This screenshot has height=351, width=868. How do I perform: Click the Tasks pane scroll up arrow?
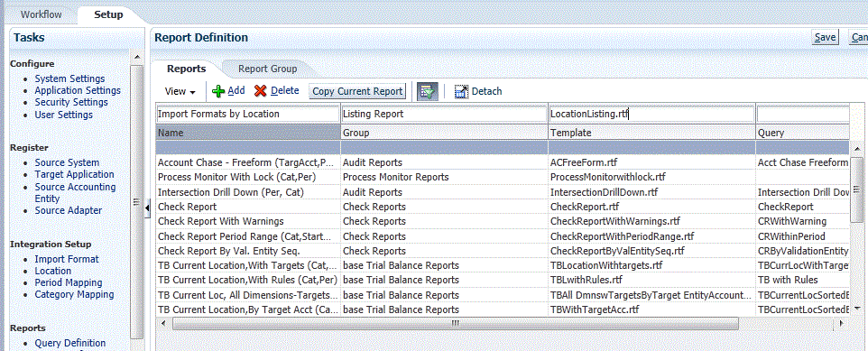[136, 58]
